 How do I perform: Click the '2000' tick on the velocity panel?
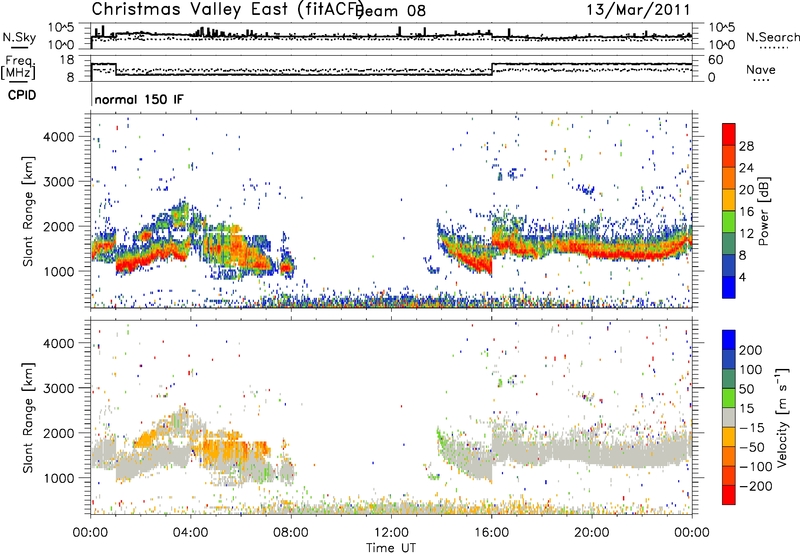58,433
